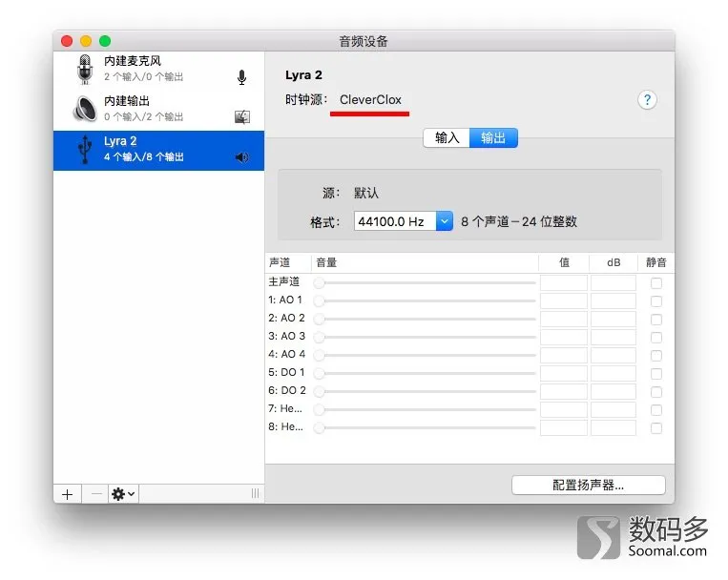
Task: Mute channel 8: He...
Action: (x=656, y=427)
